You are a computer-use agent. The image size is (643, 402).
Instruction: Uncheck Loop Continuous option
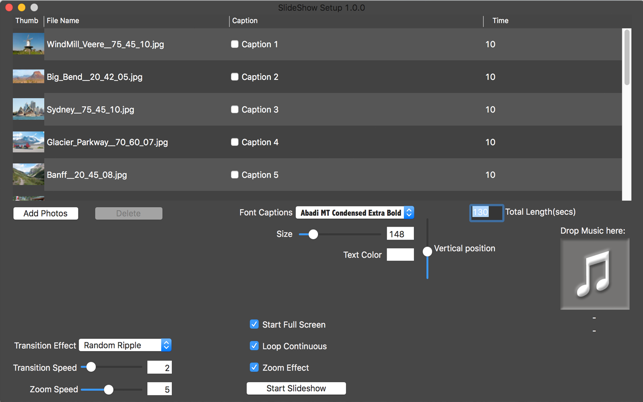(254, 345)
